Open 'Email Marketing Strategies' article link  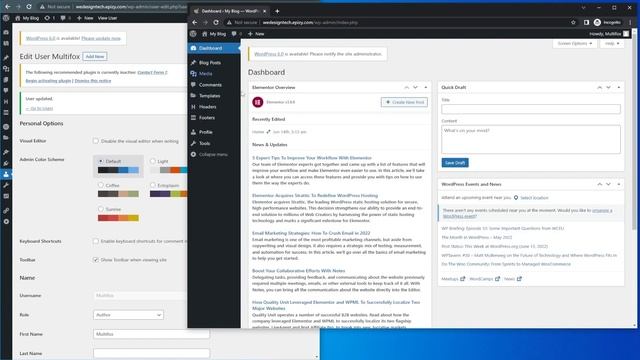pos(311,233)
